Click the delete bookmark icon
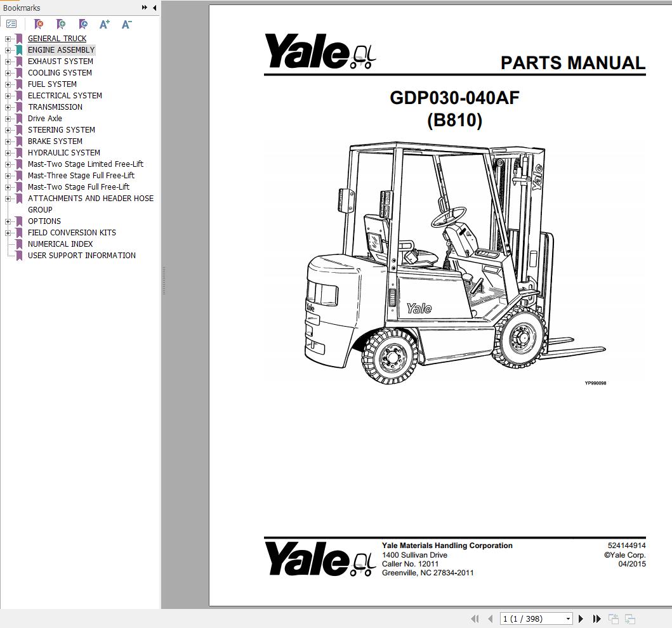Viewport: 672px width, 628px height. (x=38, y=24)
